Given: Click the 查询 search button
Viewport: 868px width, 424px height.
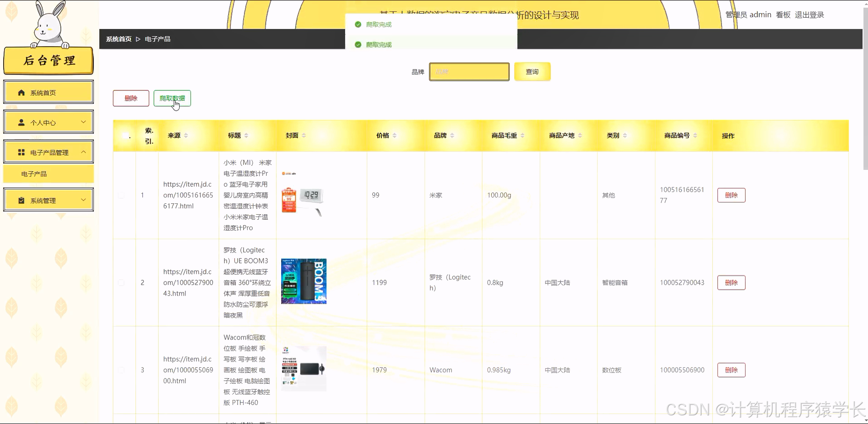Looking at the screenshot, I should (x=532, y=72).
